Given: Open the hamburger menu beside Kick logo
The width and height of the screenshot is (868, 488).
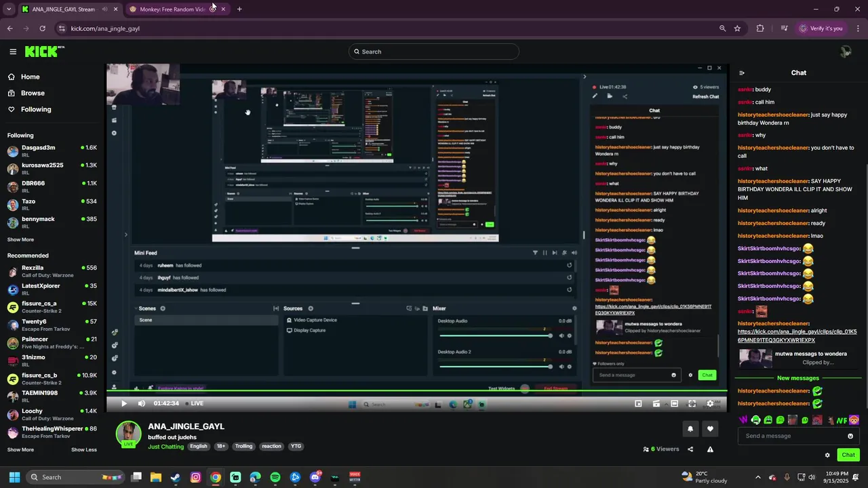Looking at the screenshot, I should coord(13,52).
